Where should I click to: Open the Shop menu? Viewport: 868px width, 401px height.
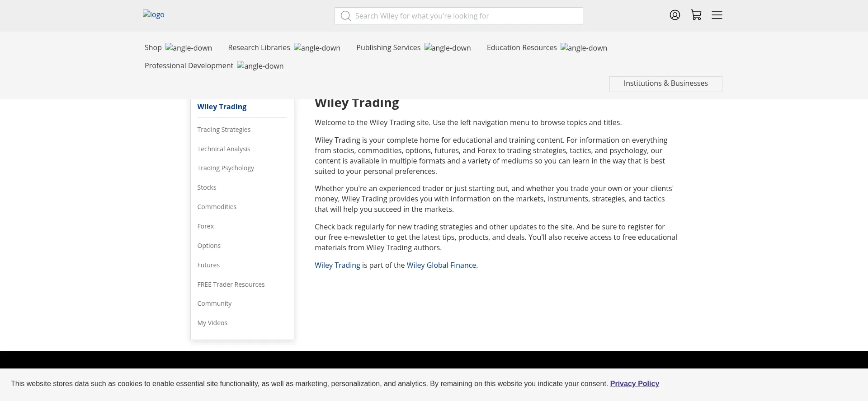[x=153, y=47]
